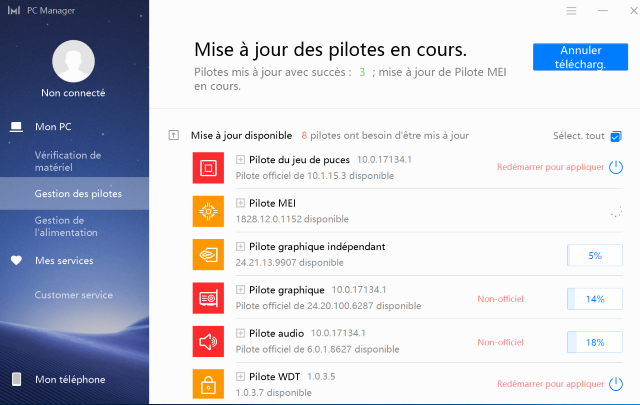Image resolution: width=640 pixels, height=405 pixels.
Task: Click Pilote officiel de 6.0.1.8627 disponible
Action: point(318,349)
